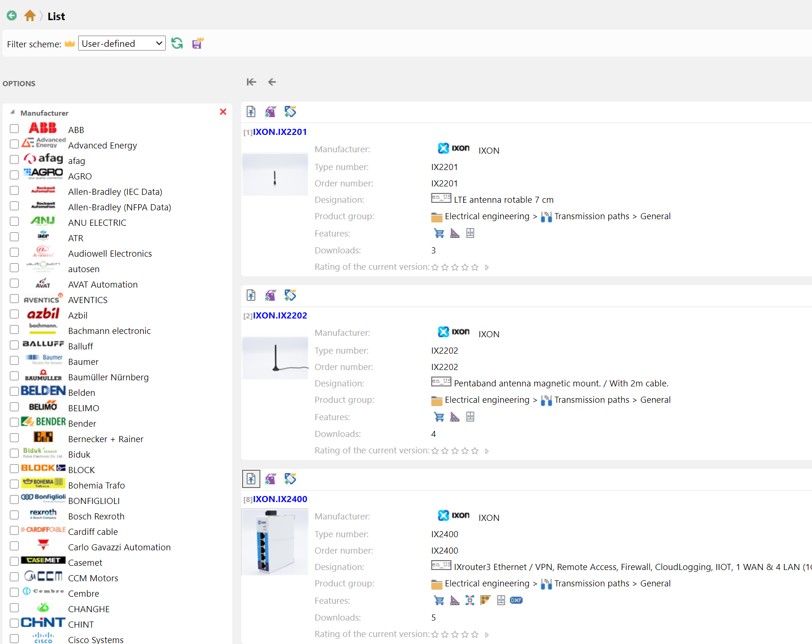Open the IXON.IX2400 part link

pos(280,499)
